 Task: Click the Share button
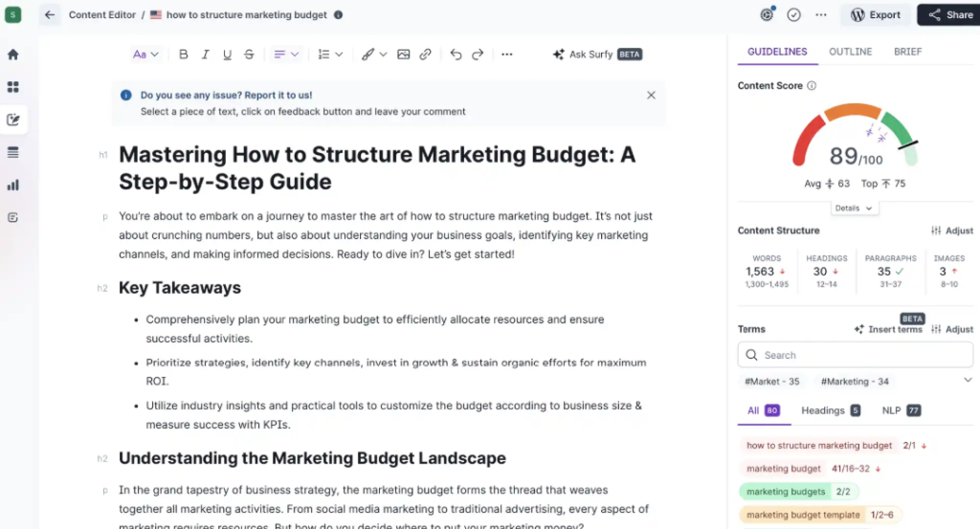pyautogui.click(x=950, y=14)
